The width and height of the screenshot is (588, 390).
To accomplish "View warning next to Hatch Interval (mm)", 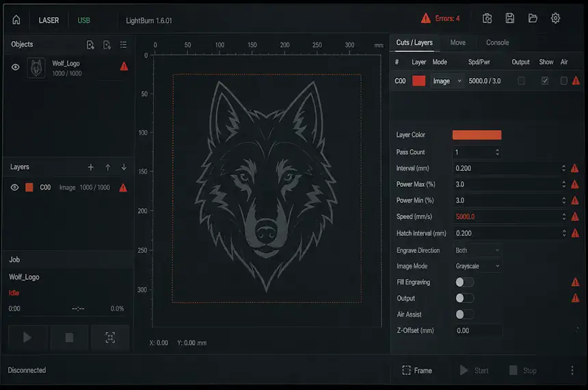I will pyautogui.click(x=575, y=233).
